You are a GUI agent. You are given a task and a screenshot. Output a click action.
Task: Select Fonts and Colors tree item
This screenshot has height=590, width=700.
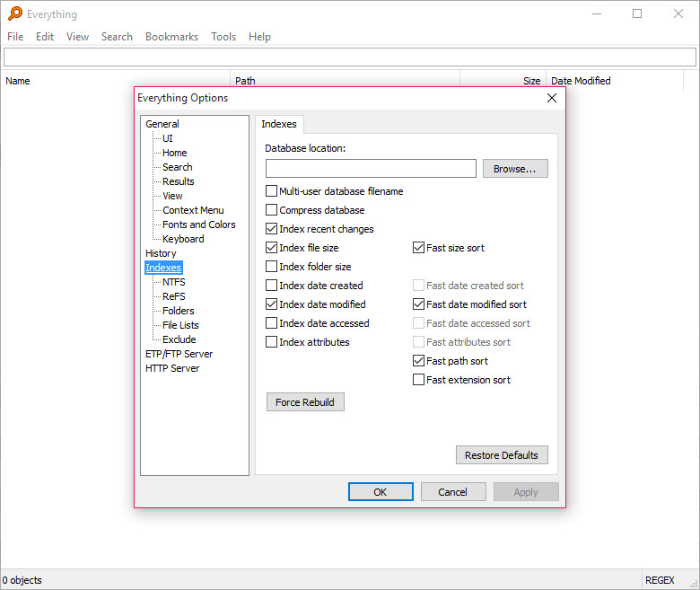(x=198, y=225)
